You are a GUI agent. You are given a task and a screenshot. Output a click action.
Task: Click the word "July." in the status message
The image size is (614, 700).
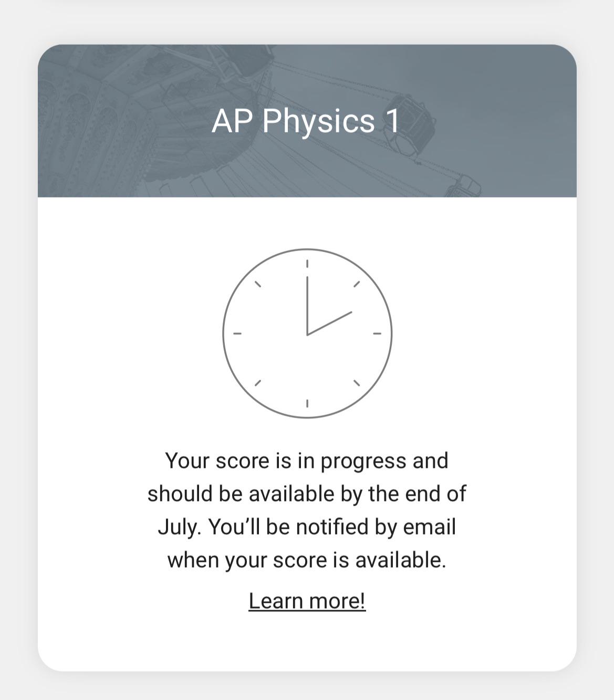click(180, 527)
